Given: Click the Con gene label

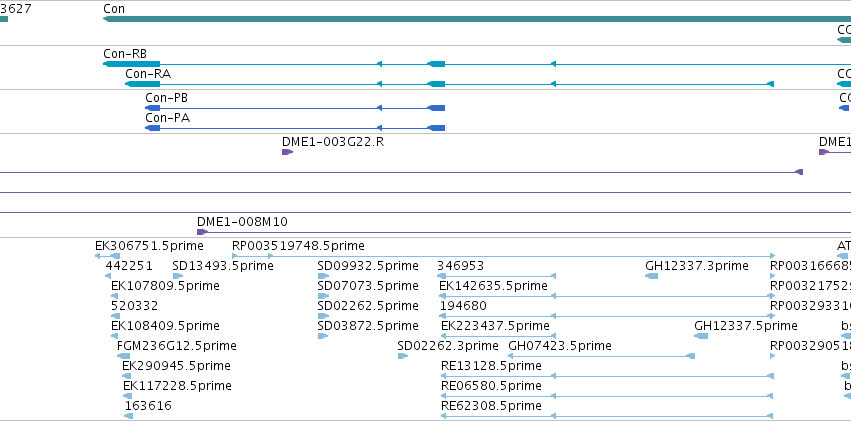Looking at the screenshot, I should pyautogui.click(x=114, y=9).
